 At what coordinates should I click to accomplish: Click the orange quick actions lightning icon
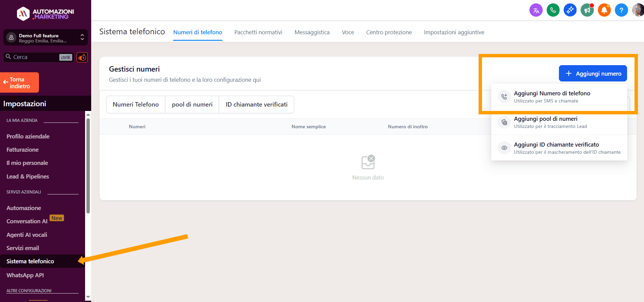coord(82,57)
